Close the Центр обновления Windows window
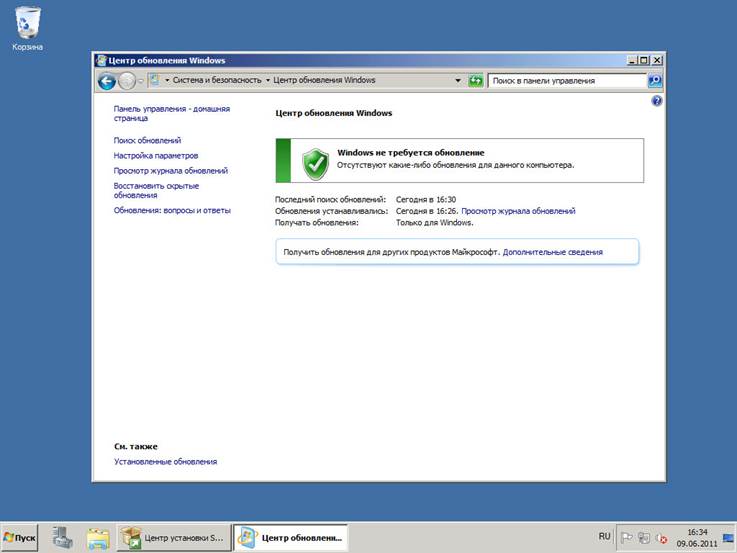 [657, 60]
